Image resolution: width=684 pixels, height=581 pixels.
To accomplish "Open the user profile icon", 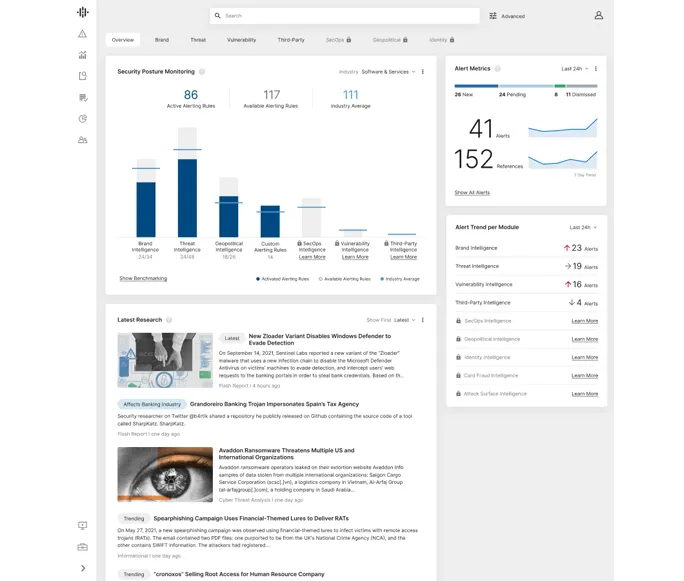I will [599, 15].
